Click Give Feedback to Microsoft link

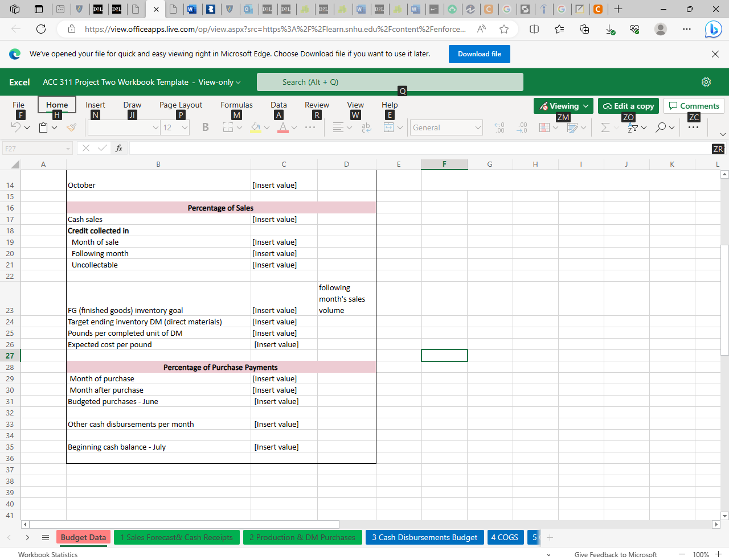616,554
